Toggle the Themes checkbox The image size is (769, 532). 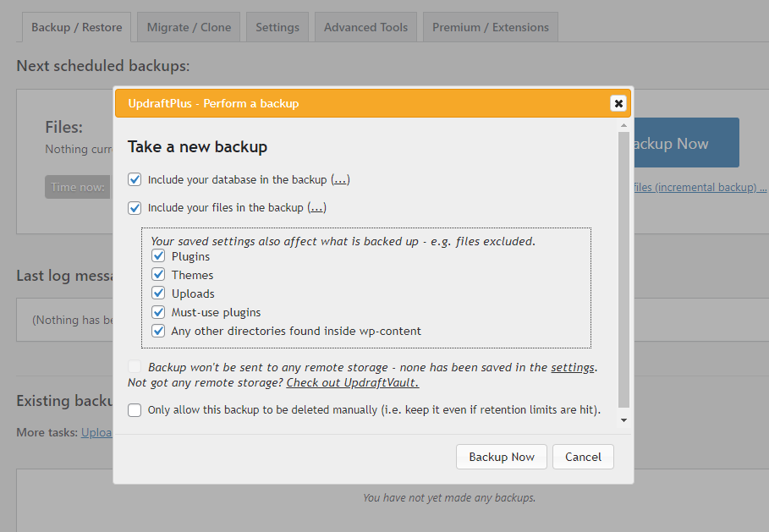point(158,275)
